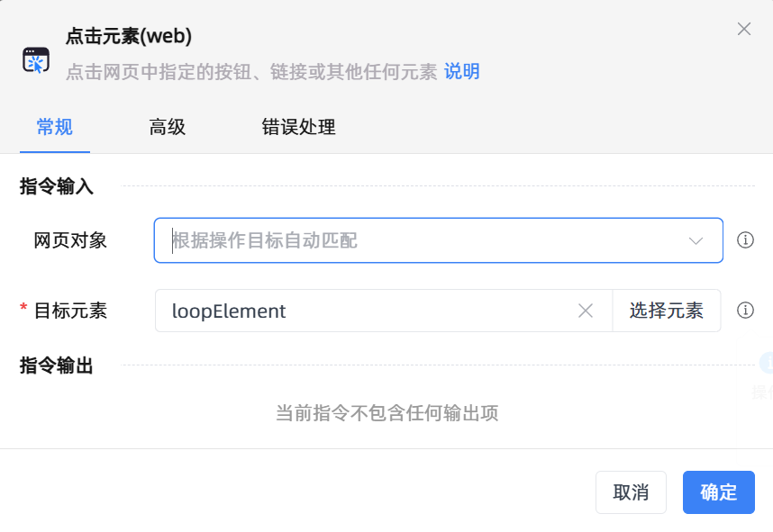Screen dimensions: 773x532
Task: Select the 常规 tab
Action: (x=55, y=128)
